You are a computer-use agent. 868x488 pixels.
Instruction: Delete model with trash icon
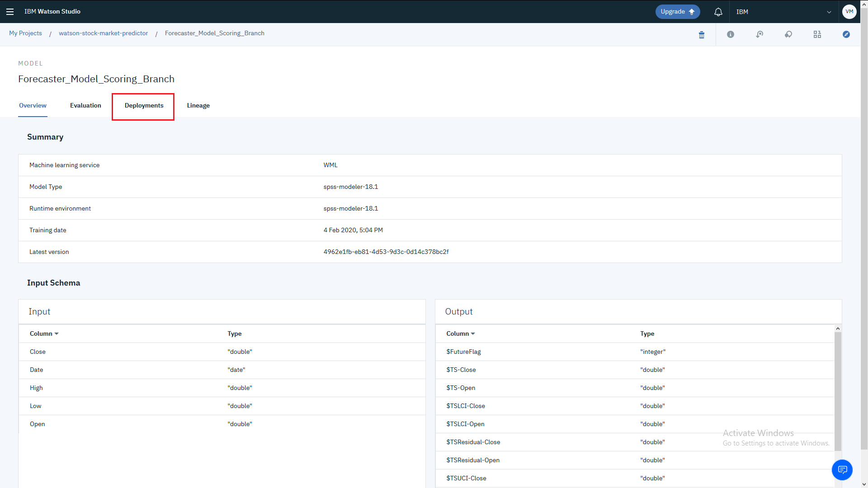702,35
